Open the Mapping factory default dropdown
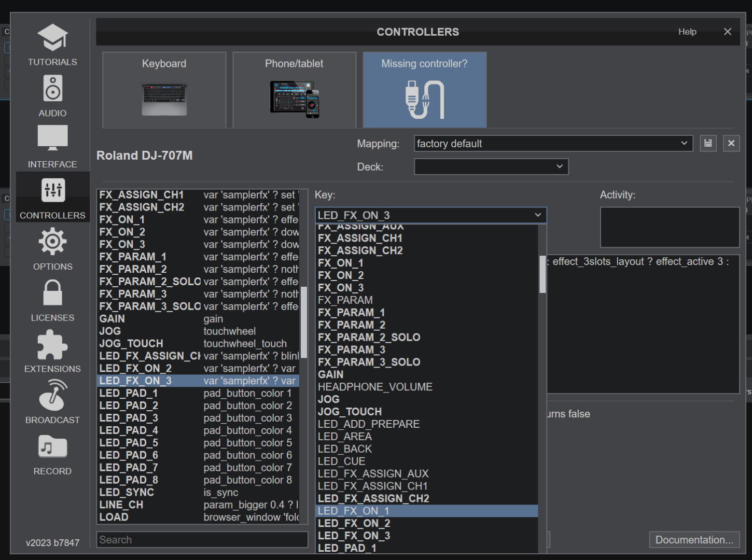The height and width of the screenshot is (560, 752). [x=553, y=144]
